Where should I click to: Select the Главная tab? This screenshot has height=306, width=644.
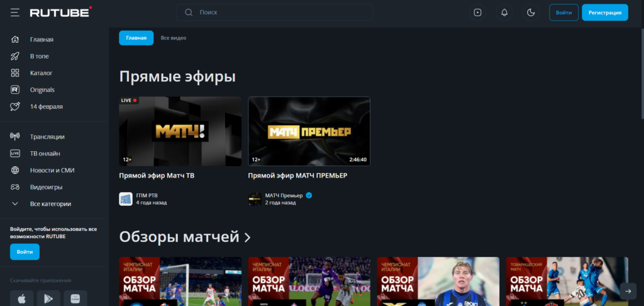tap(136, 38)
